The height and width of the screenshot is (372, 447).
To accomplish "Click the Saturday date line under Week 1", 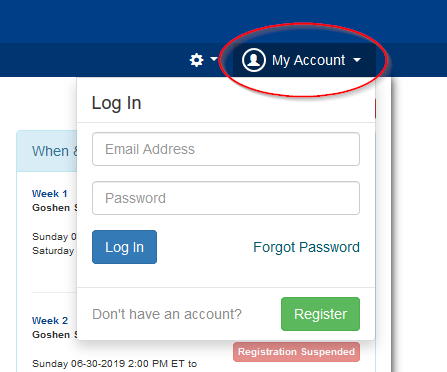I will coord(53,251).
